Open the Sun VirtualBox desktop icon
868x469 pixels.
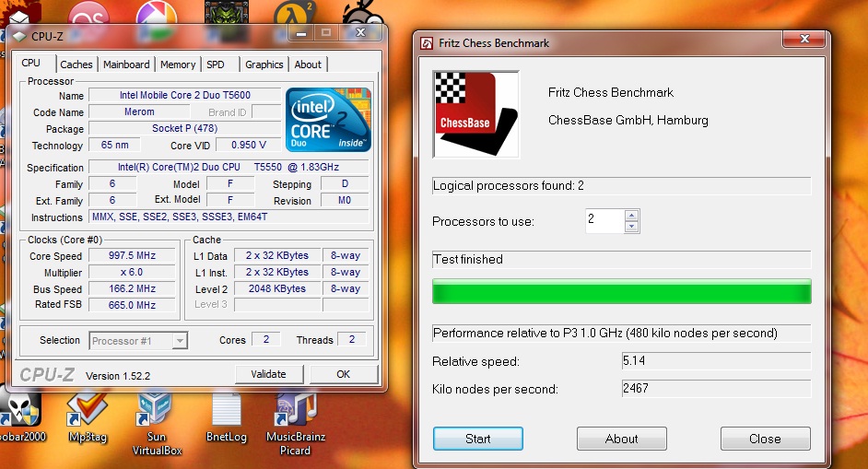point(157,424)
